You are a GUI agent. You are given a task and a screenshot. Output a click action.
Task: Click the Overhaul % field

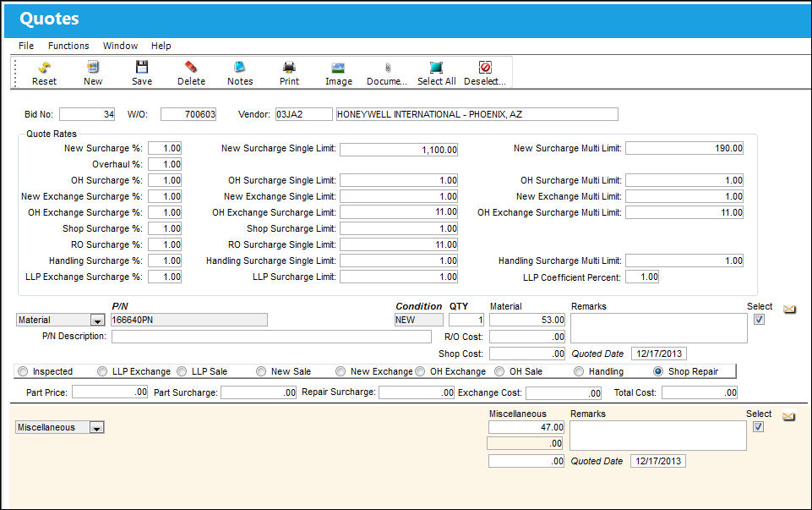[165, 164]
